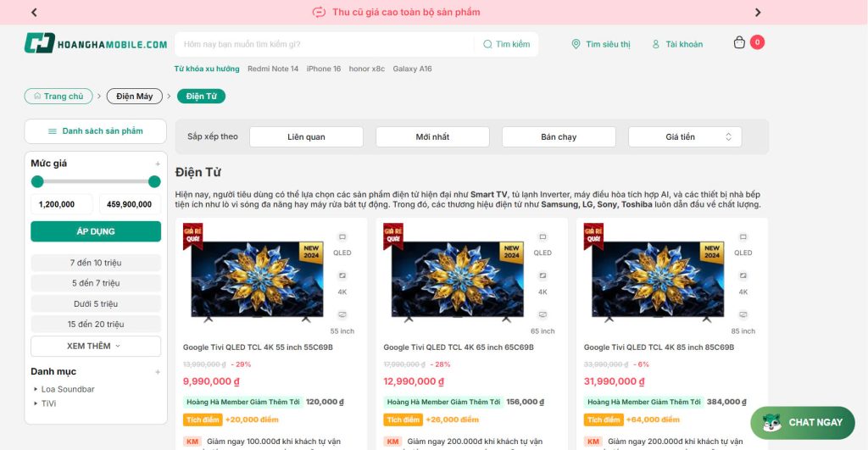Focus the minimum price field 1,200,000
Viewport: 868px width, 450px height.
pos(61,204)
